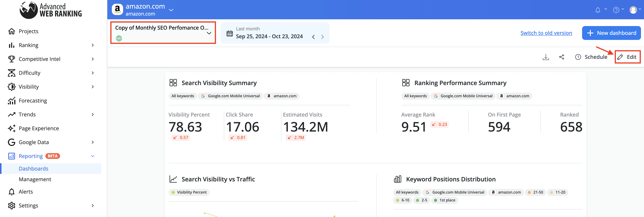Click the Keyword Positions Distribution chart icon

[397, 179]
